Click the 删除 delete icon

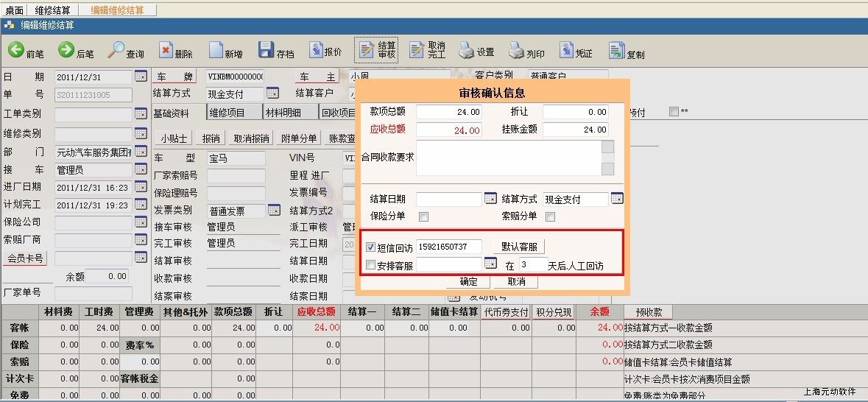click(166, 50)
